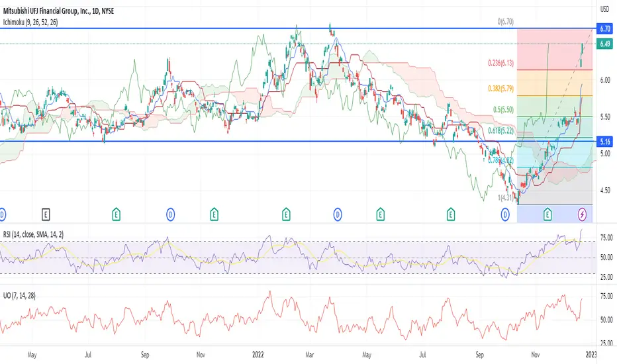
Task: Click the grey earnings marker near May 2021
Action: pyautogui.click(x=46, y=214)
